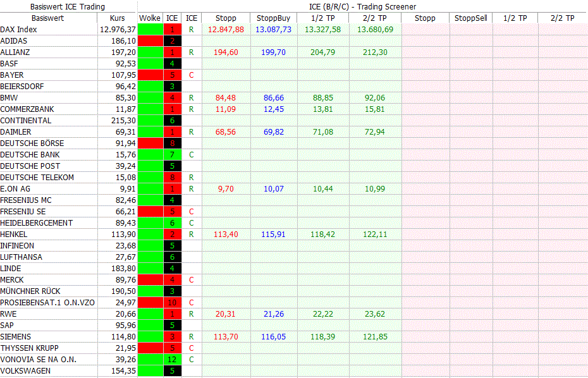
Task: Click VOLKSWAGEN Kurs value 154,35
Action: [x=123, y=371]
